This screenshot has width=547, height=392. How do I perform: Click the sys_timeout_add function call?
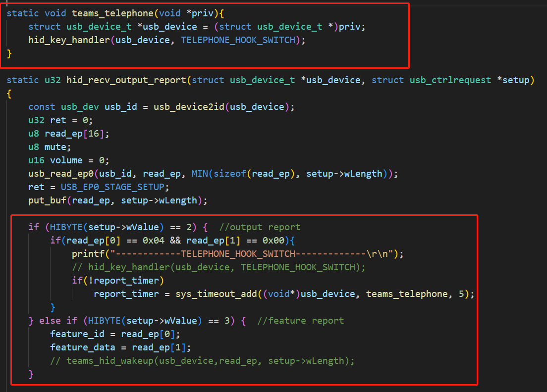217,294
